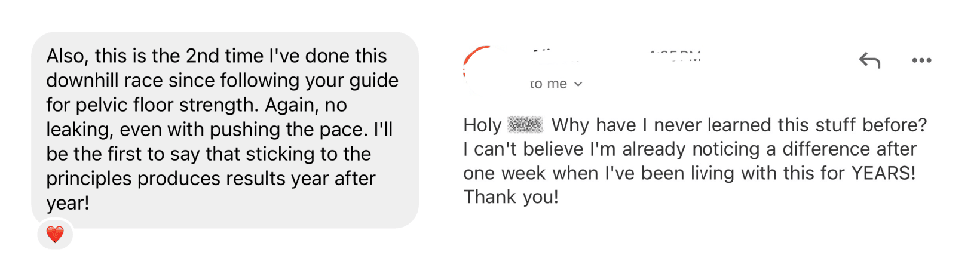
Task: Click the "to me" recipient label
Action: pyautogui.click(x=549, y=84)
